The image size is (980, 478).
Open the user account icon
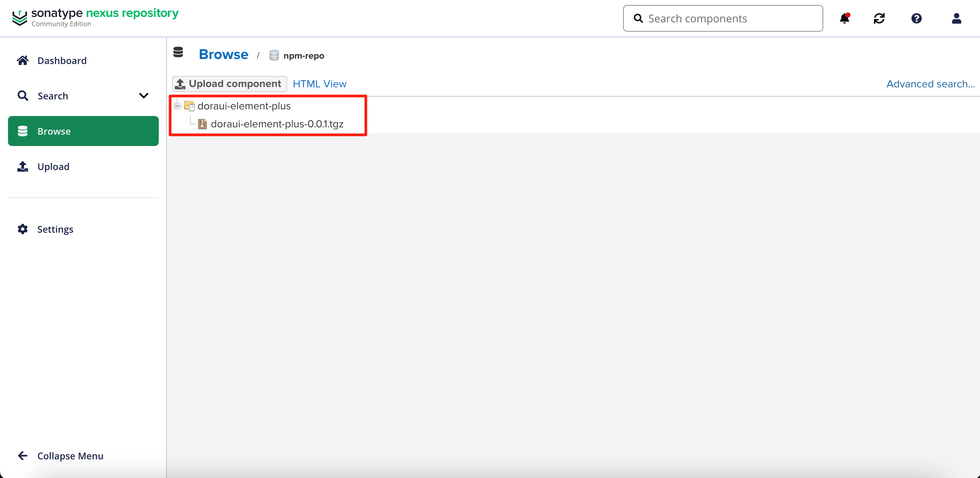tap(956, 18)
